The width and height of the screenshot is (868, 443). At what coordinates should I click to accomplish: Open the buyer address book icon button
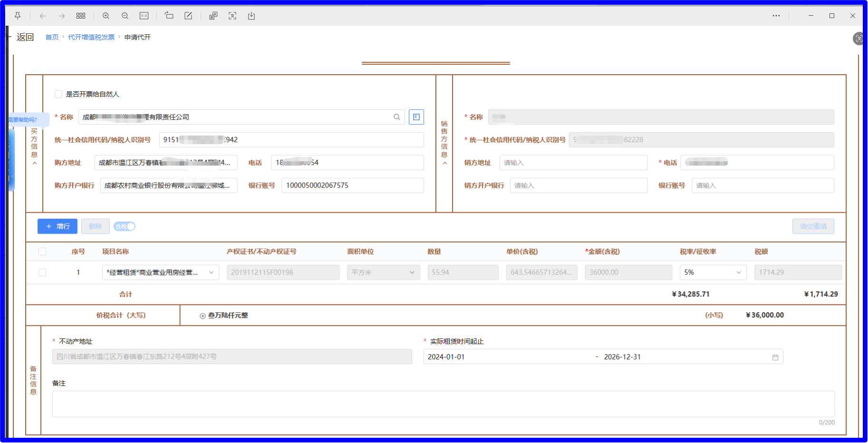pyautogui.click(x=416, y=117)
